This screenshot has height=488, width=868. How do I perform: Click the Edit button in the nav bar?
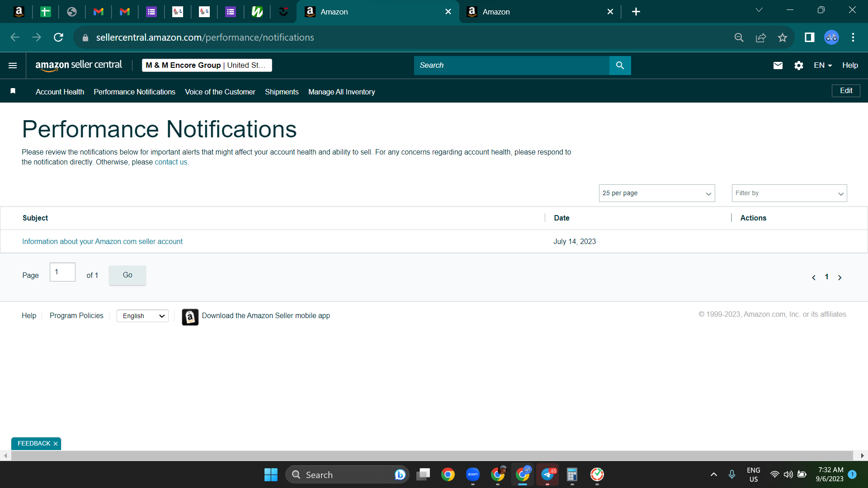[846, 91]
